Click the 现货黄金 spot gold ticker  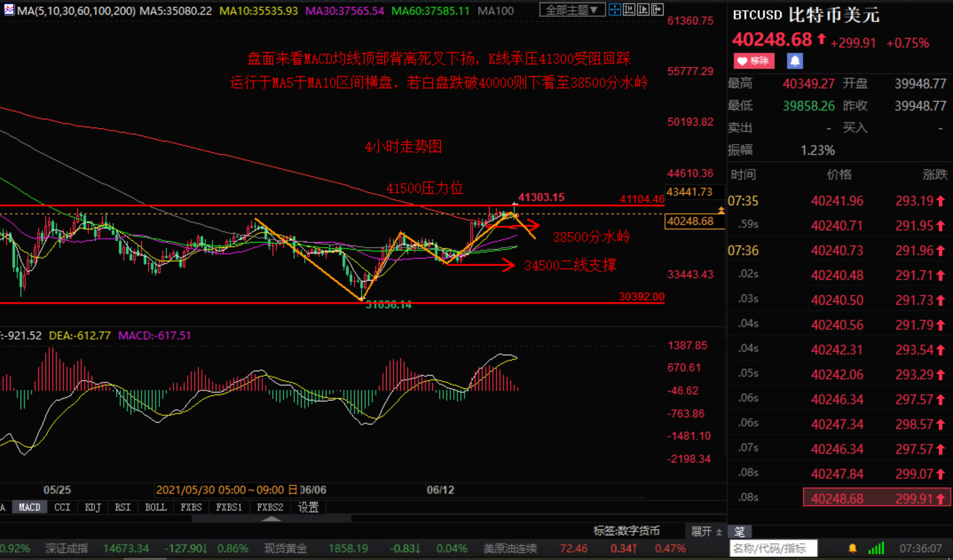pos(286,549)
